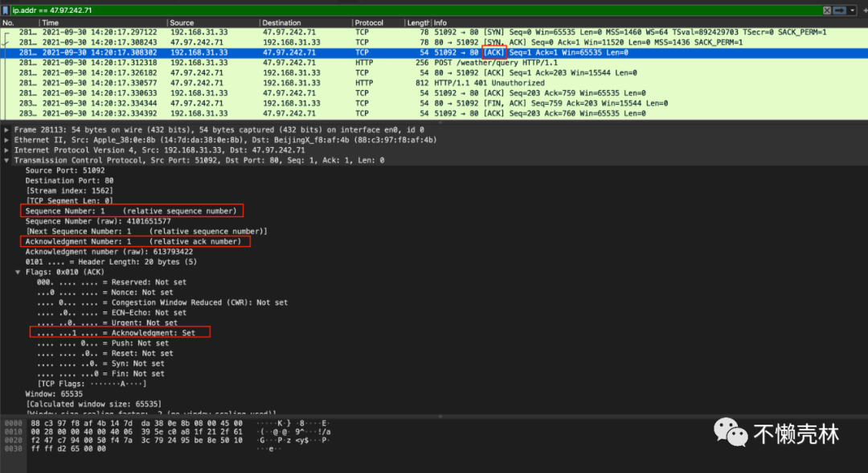
Task: Select the Source Port: 51092 field
Action: [x=65, y=170]
